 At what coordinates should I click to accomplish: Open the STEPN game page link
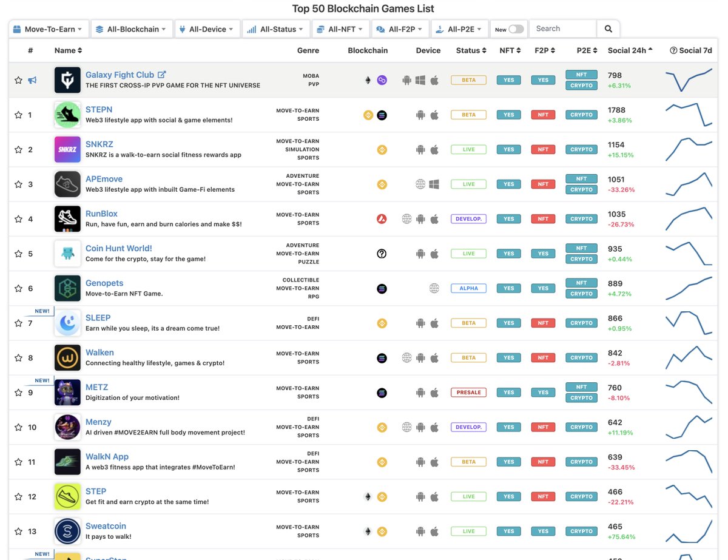99,109
